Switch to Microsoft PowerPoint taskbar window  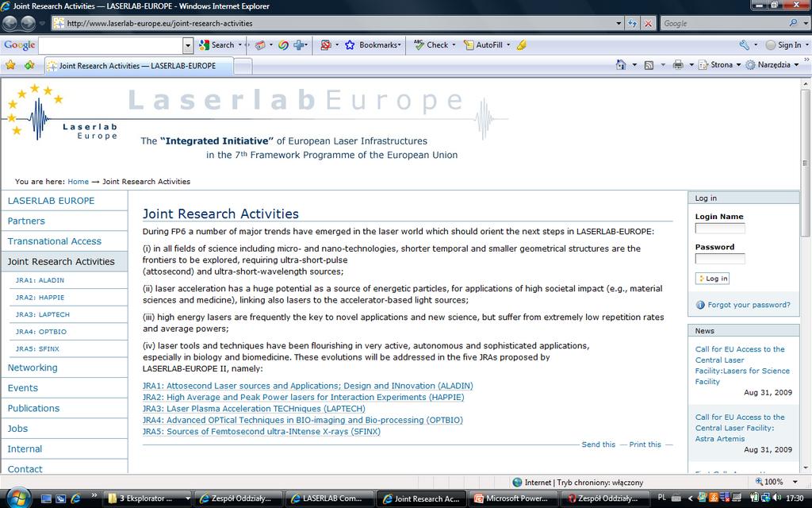pos(515,498)
